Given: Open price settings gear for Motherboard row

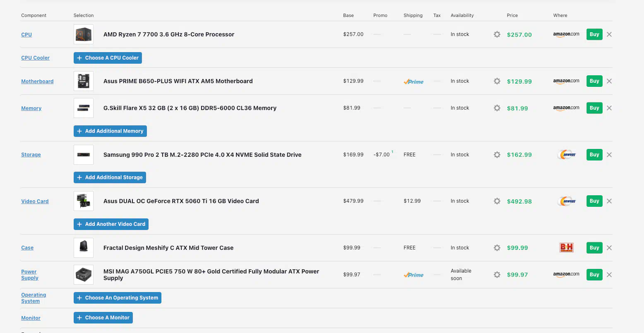Looking at the screenshot, I should [x=497, y=81].
